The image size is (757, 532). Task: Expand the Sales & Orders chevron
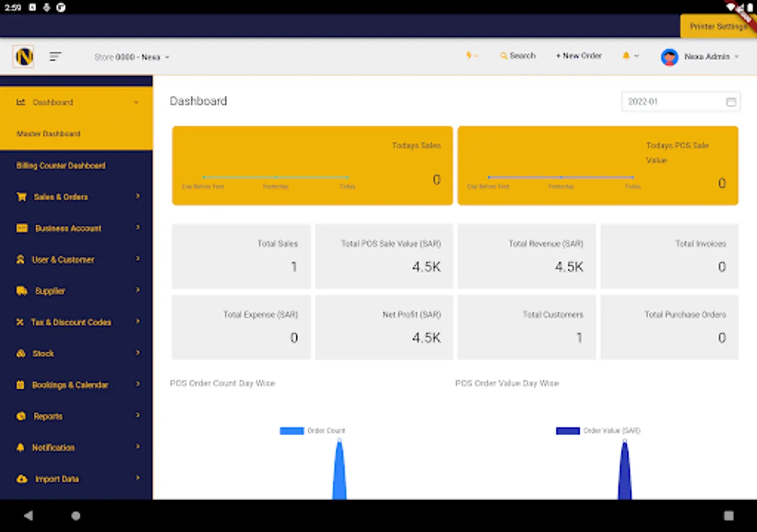(x=138, y=196)
